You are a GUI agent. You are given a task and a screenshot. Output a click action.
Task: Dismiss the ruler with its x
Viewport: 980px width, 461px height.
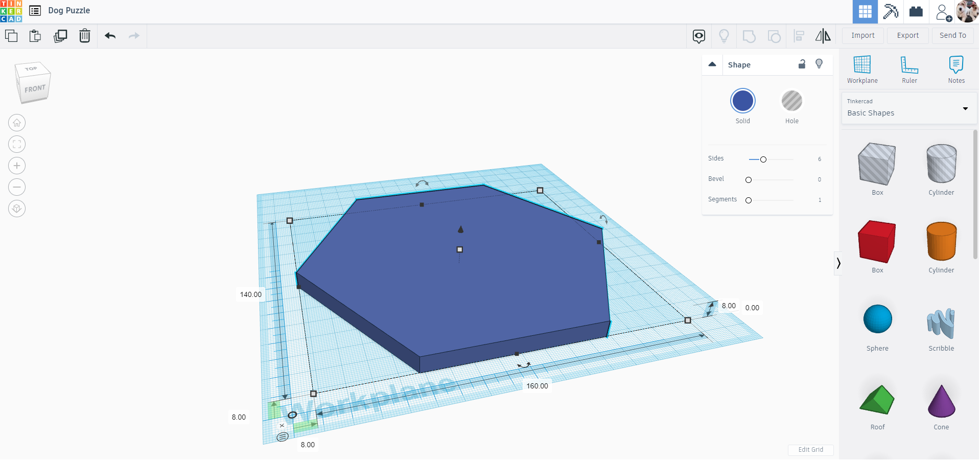click(x=282, y=426)
